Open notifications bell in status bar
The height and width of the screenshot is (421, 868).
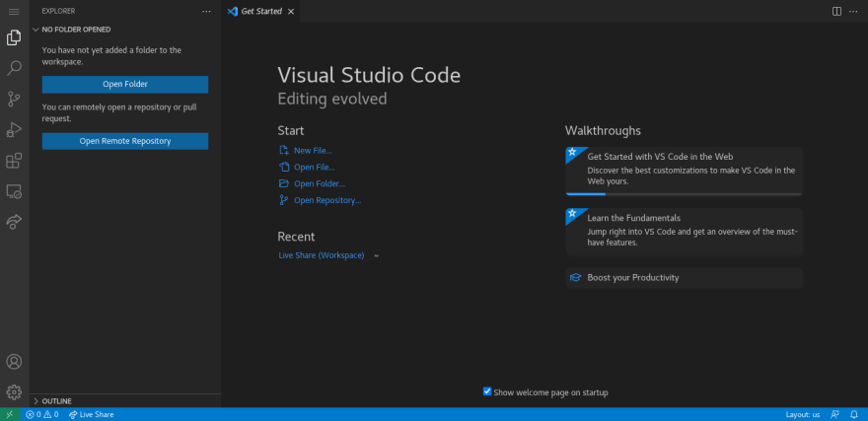pos(854,414)
